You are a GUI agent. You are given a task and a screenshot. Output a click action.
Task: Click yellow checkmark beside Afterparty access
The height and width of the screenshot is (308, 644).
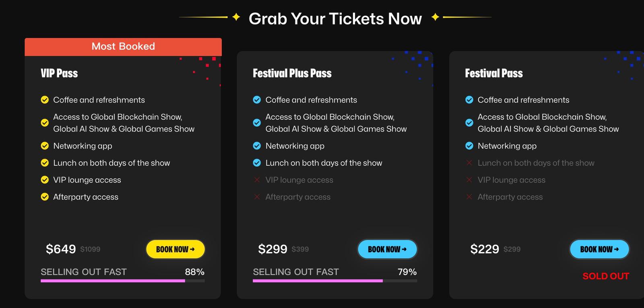click(x=45, y=197)
